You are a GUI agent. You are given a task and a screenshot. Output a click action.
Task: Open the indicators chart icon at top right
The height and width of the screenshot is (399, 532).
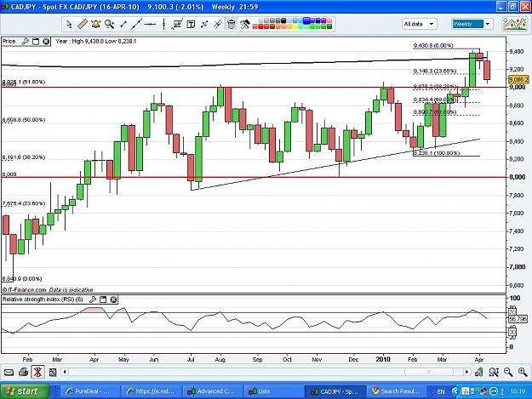(514, 24)
